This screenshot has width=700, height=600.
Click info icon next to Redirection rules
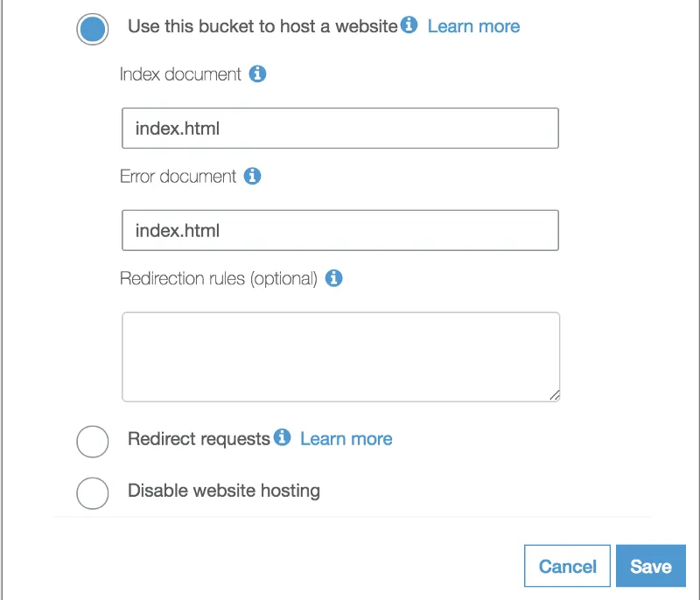333,279
